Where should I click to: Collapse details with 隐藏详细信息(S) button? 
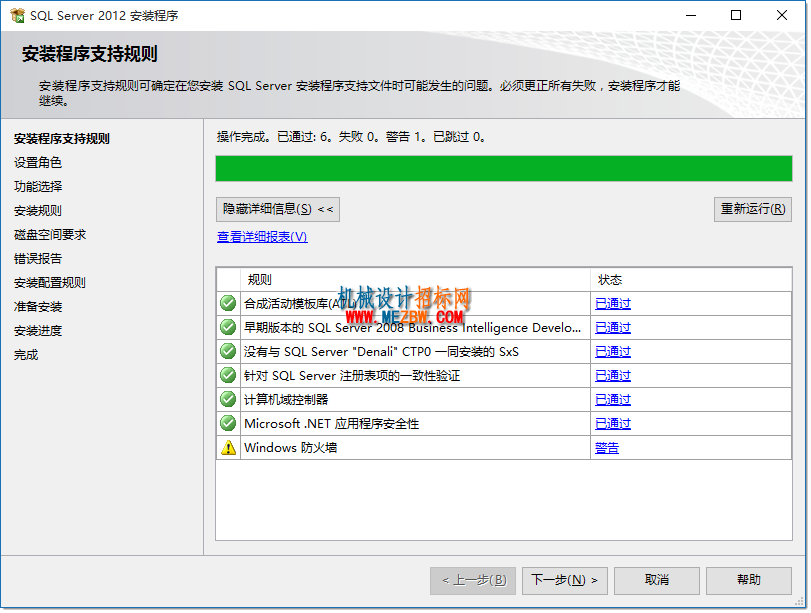[x=278, y=209]
